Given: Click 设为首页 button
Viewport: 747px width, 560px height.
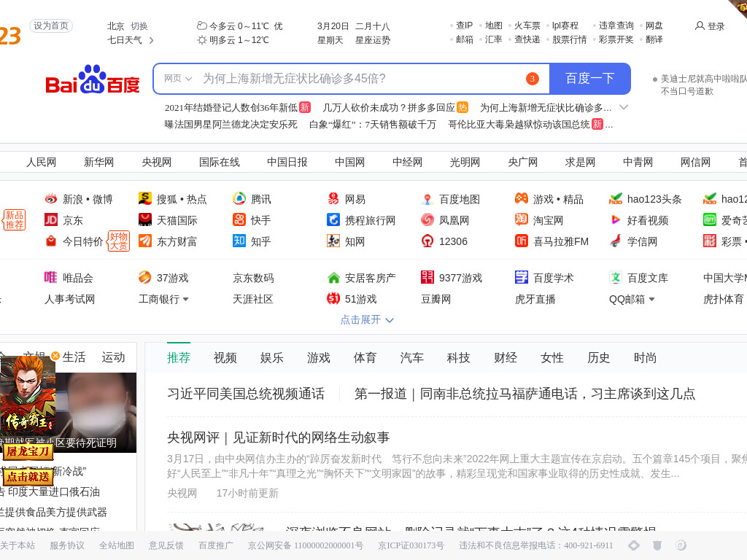Looking at the screenshot, I should point(51,26).
